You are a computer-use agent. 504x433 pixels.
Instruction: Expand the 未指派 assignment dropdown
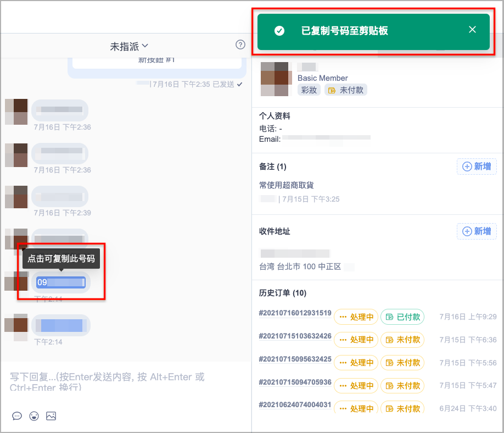click(129, 46)
